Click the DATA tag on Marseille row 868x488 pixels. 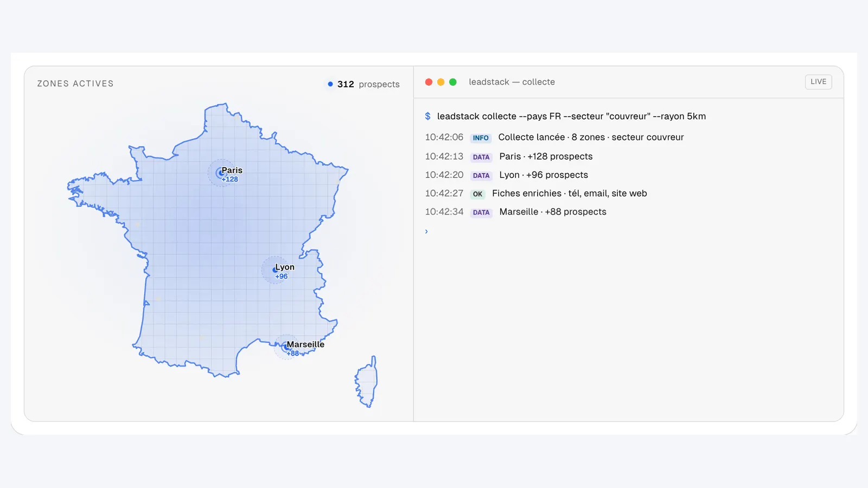[x=481, y=212]
